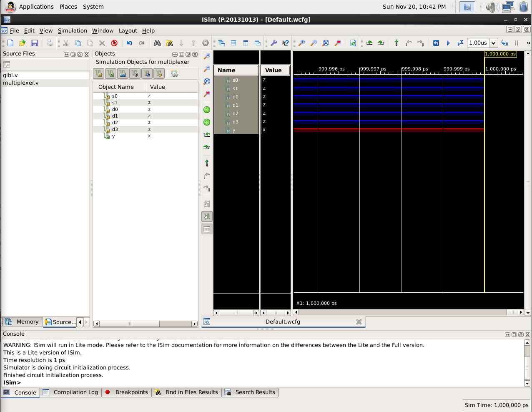
Task: Click the Create Wave Configuration alarm-clock icon
Action: click(174, 73)
